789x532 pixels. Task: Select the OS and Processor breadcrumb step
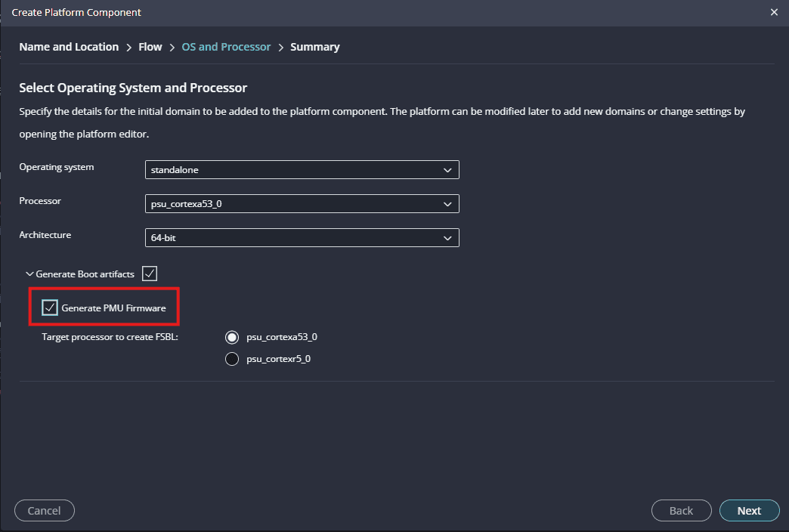coord(226,47)
